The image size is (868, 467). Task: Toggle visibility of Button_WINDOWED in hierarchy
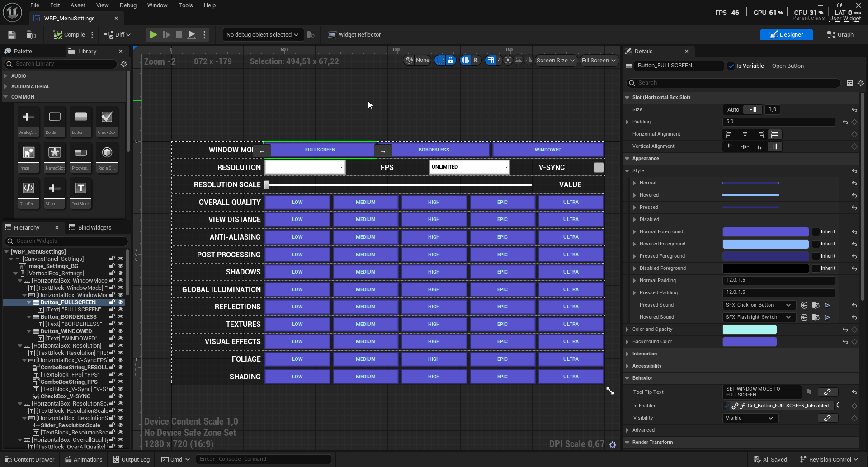(120, 331)
